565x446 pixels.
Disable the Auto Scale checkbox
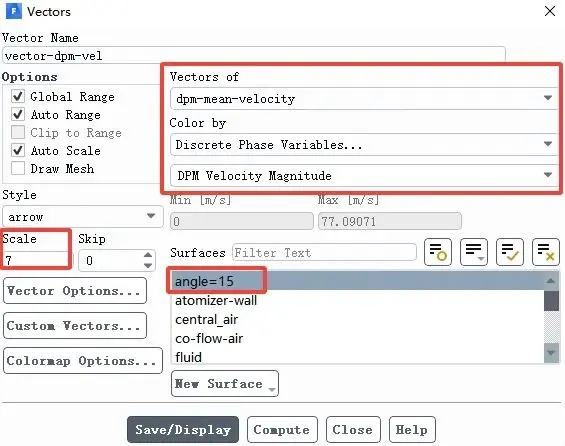click(x=18, y=150)
